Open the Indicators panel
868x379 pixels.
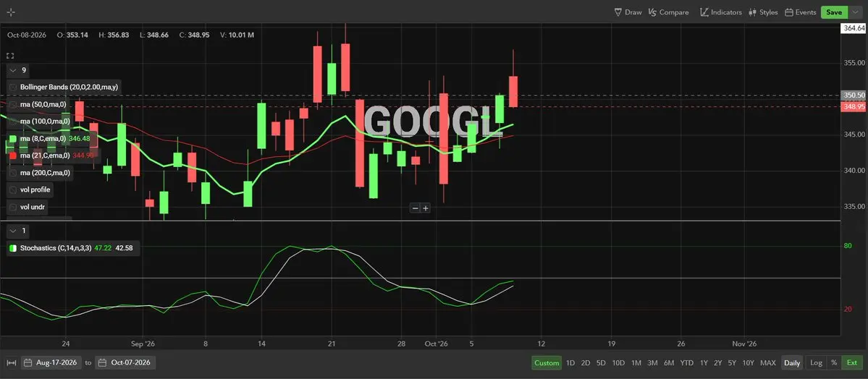(721, 12)
